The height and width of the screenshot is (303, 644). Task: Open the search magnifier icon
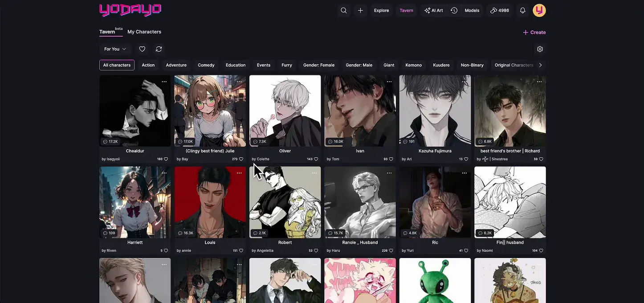(343, 10)
